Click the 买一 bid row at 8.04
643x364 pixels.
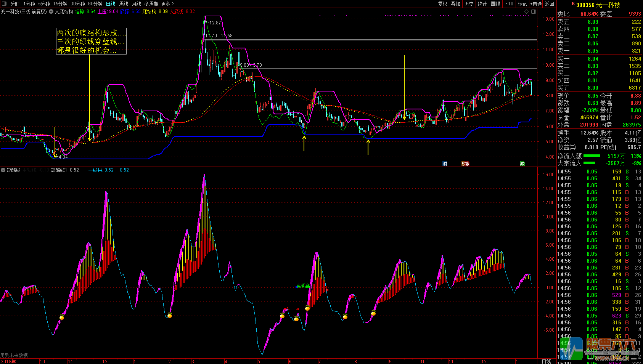pyautogui.click(x=599, y=59)
